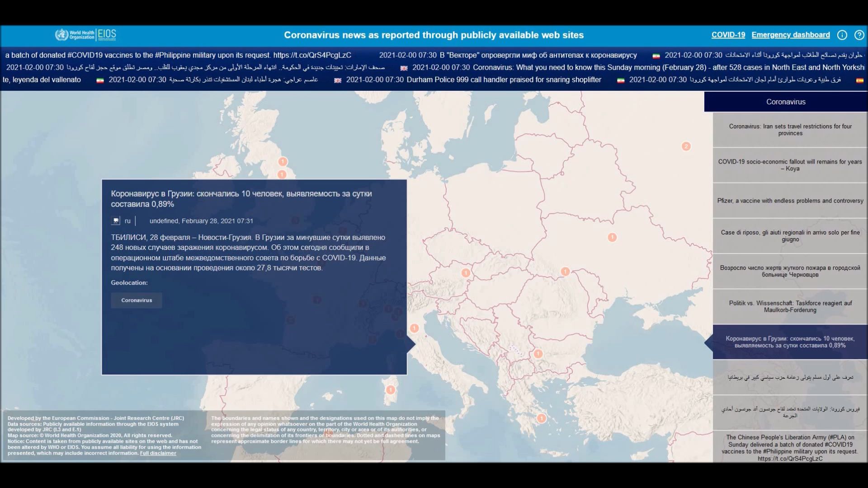Select the map marker over northern Romania
868x488 pixels.
click(x=565, y=272)
